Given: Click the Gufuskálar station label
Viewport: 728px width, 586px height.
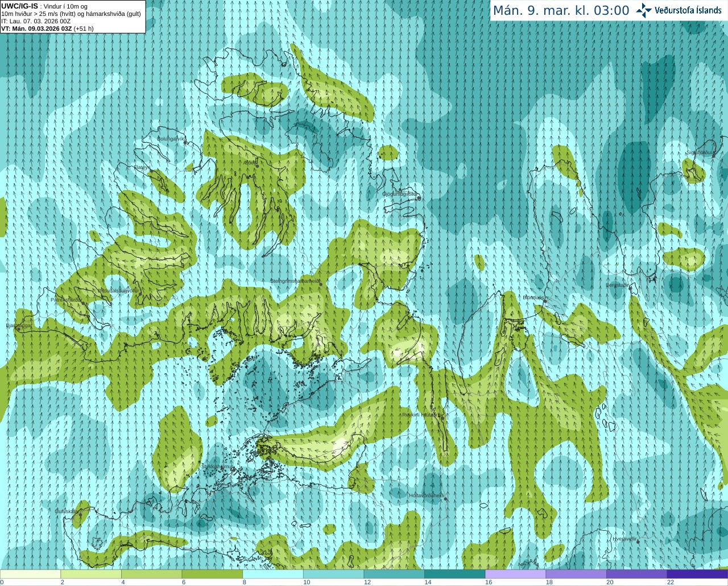Looking at the screenshot, I should (x=66, y=511).
